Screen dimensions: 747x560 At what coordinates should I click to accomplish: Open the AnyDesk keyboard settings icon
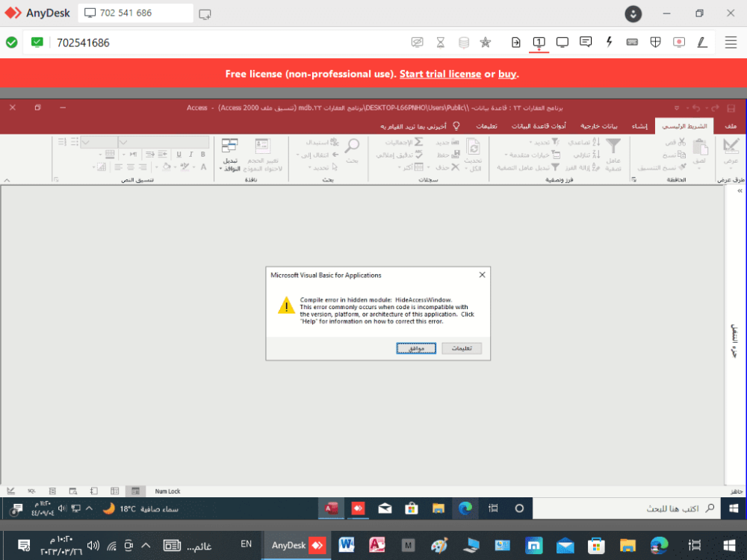(632, 43)
